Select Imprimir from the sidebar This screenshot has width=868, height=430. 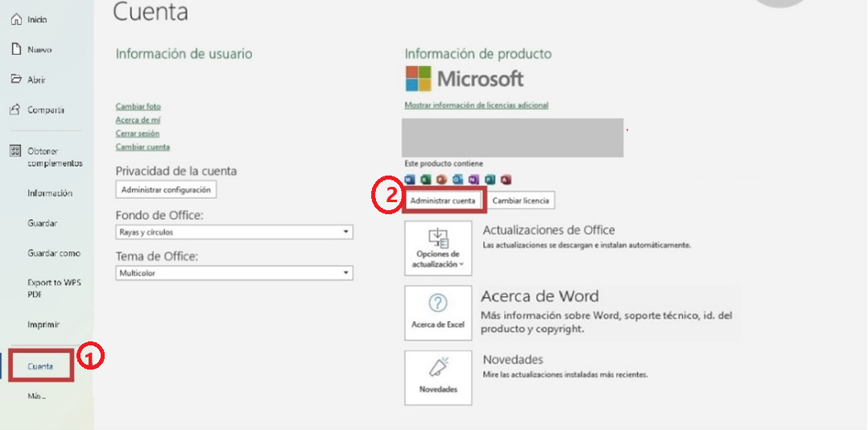43,325
